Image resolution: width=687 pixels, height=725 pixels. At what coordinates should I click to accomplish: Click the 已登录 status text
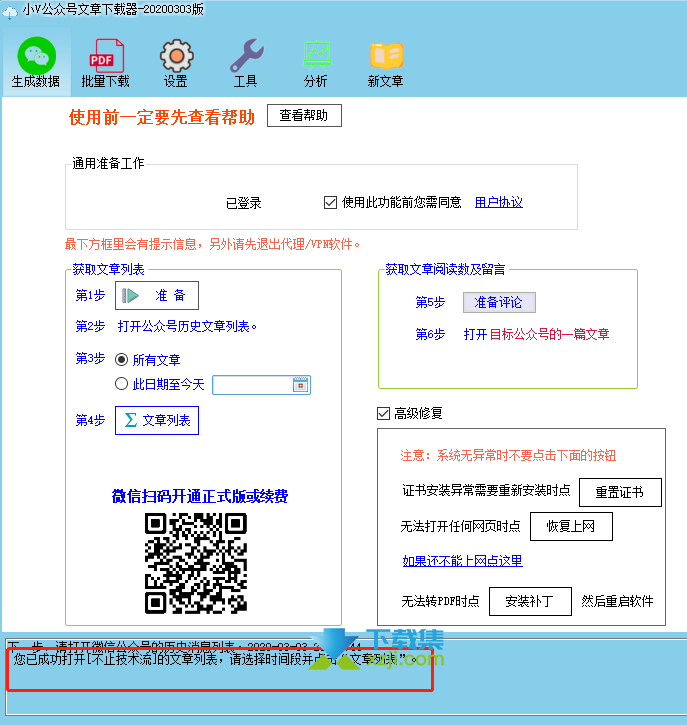point(243,203)
